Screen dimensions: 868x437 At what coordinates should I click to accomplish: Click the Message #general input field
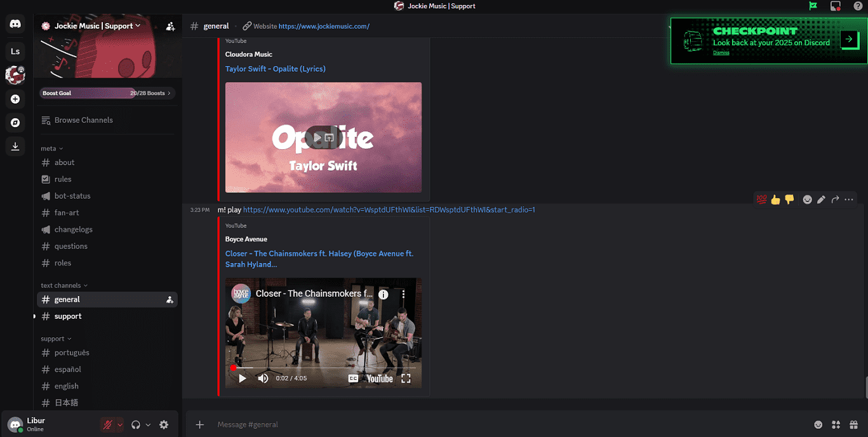pyautogui.click(x=381, y=424)
